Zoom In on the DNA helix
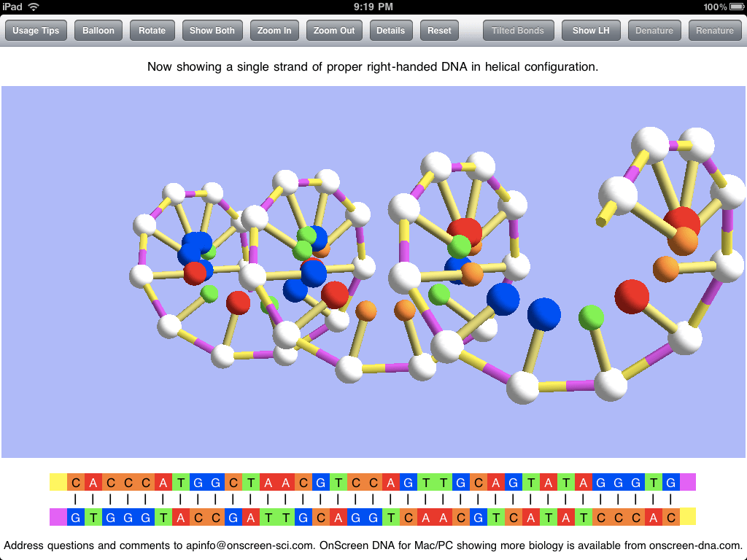The height and width of the screenshot is (560, 747). (274, 31)
